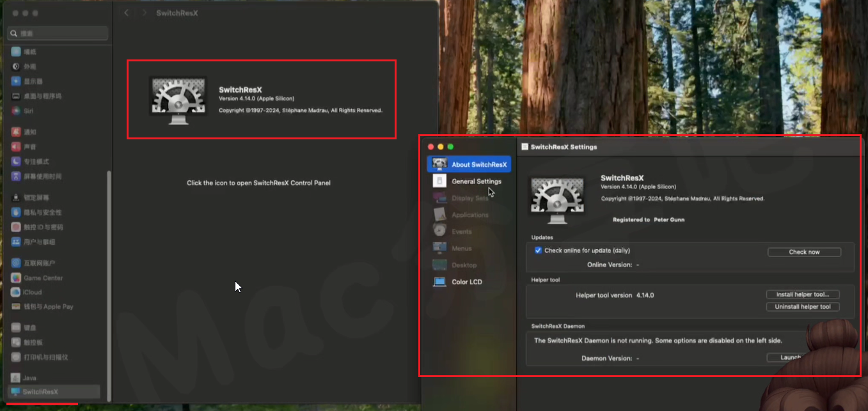Click the Events clock icon
The image size is (868, 411).
click(x=439, y=231)
